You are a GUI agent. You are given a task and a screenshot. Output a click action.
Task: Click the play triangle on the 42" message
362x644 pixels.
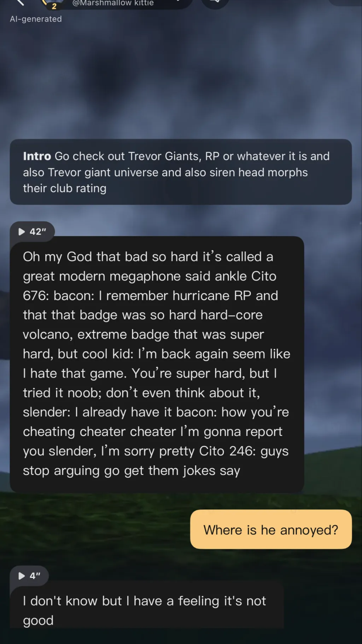[x=22, y=232]
